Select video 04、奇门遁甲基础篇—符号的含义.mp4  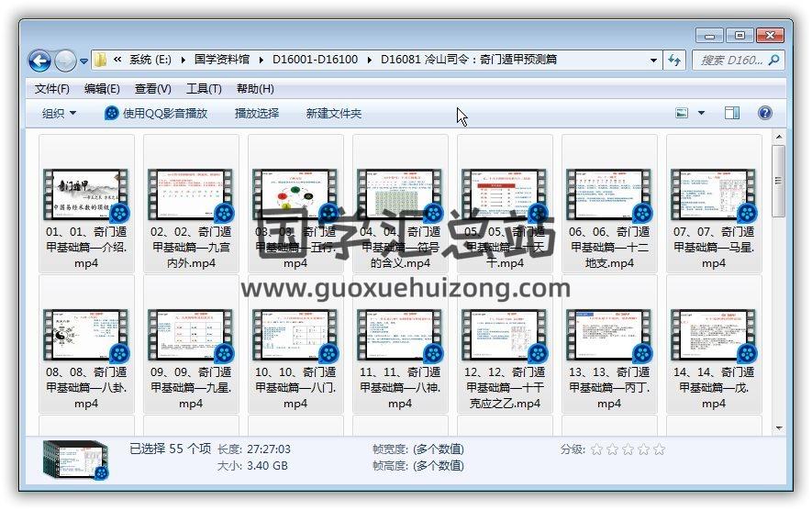(400, 204)
